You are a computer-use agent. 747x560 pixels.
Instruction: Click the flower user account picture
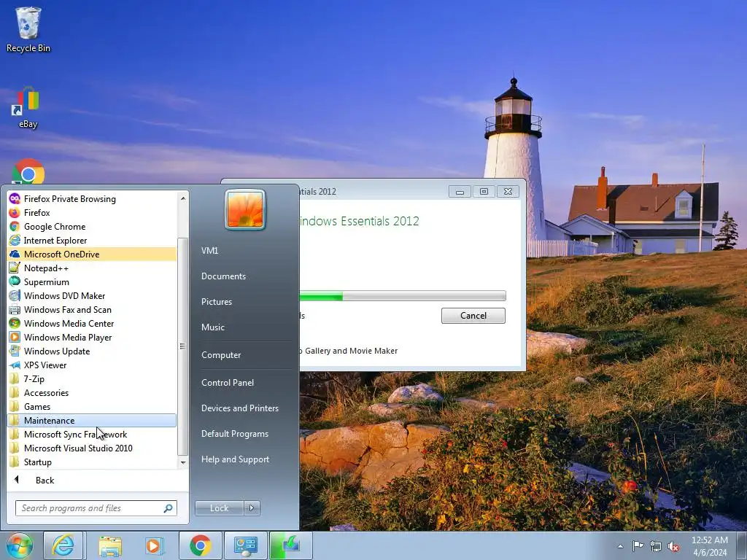pyautogui.click(x=245, y=209)
